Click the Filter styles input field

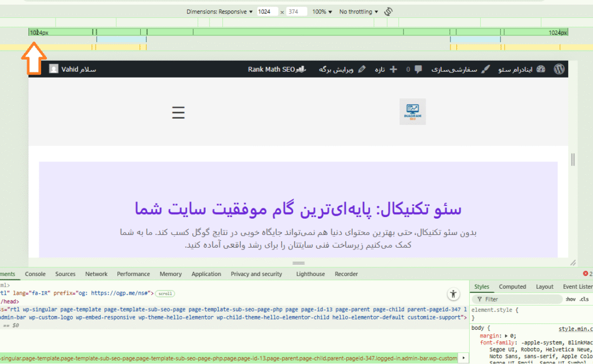point(517,299)
